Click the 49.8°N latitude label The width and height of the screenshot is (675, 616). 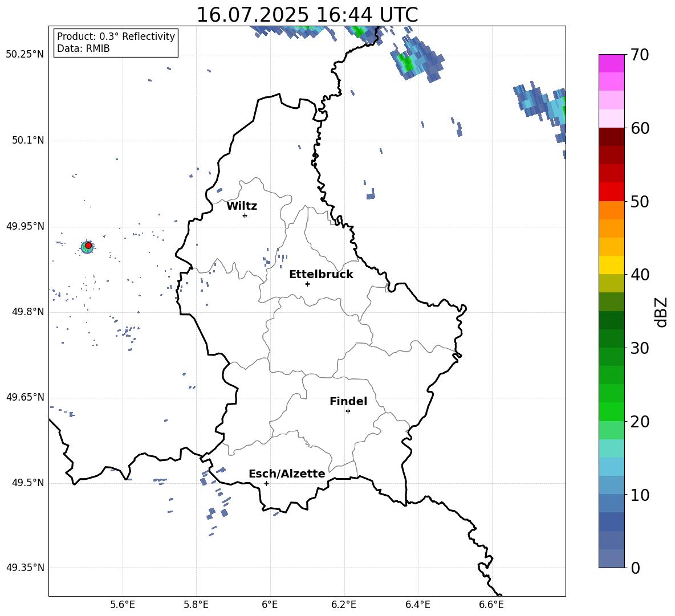[28, 312]
